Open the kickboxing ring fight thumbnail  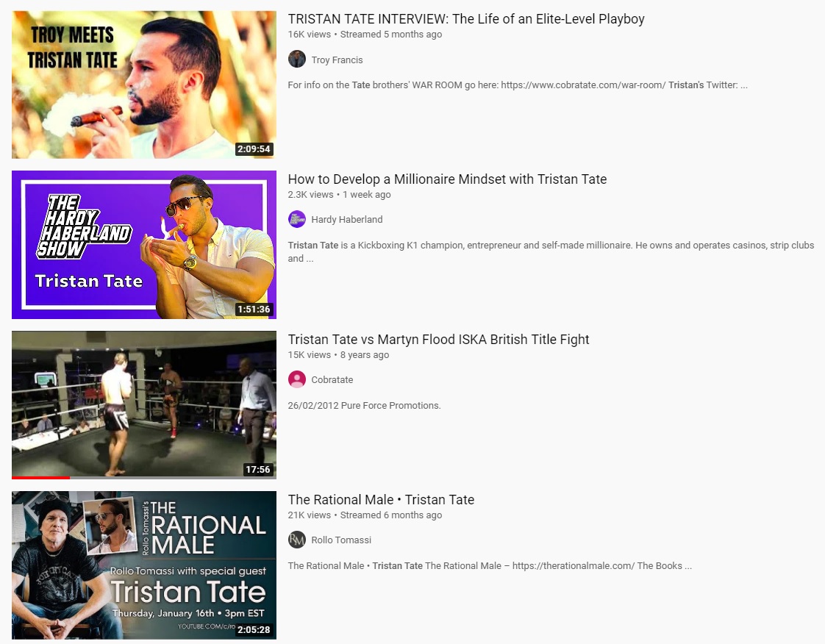pyautogui.click(x=144, y=404)
